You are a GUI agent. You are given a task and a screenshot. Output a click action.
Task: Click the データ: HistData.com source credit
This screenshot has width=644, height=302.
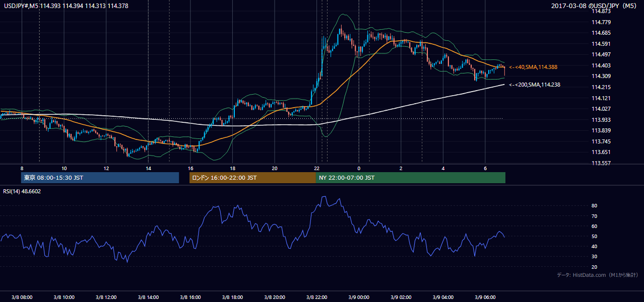point(597,275)
